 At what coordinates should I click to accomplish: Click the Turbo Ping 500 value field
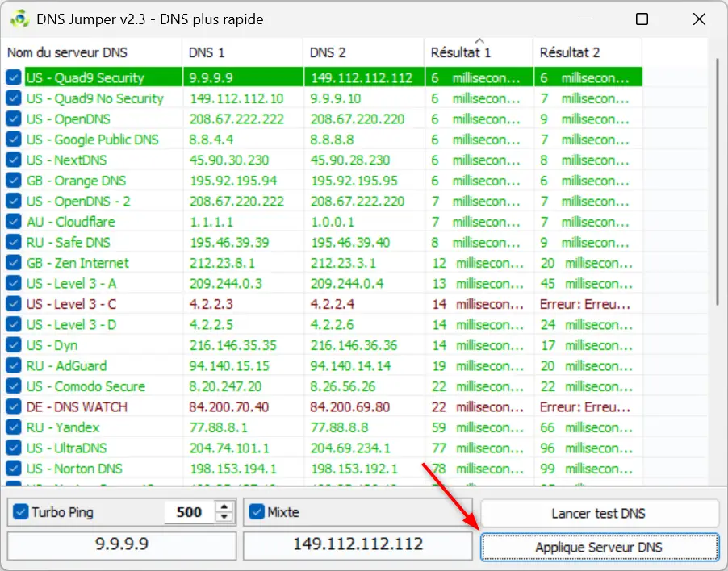click(x=189, y=512)
